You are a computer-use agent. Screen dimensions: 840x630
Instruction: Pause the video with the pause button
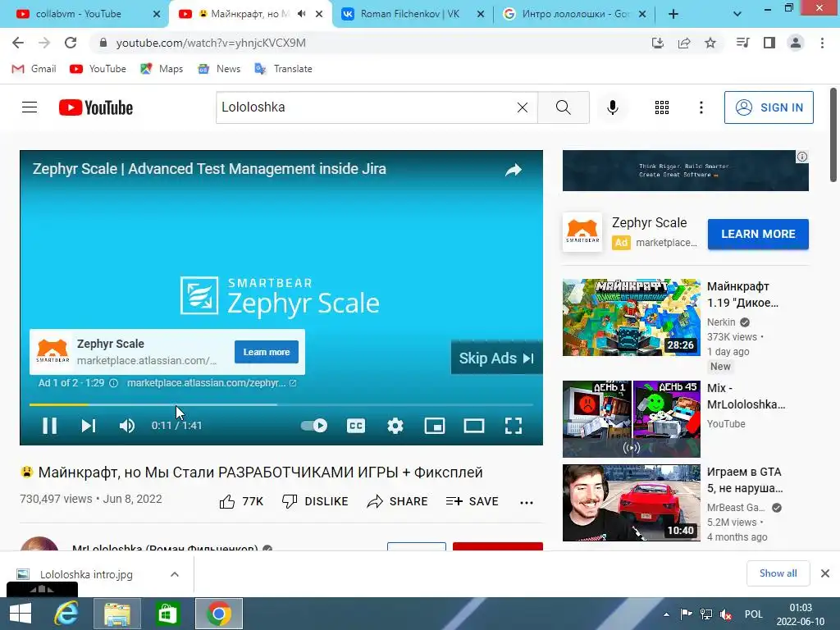pos(49,426)
